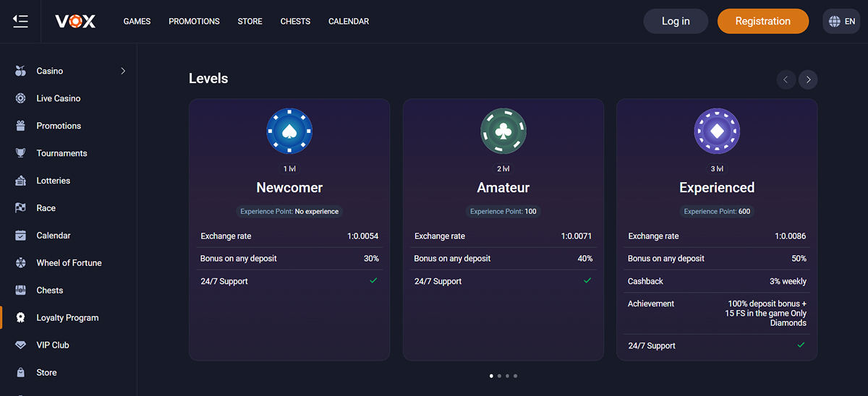Click the VOX logo

[75, 22]
